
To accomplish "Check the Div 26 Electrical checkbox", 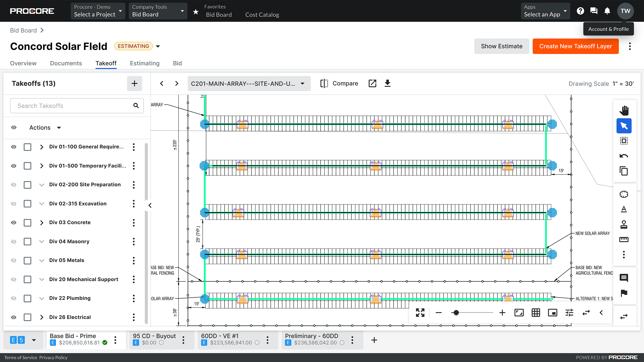I will [x=27, y=317].
